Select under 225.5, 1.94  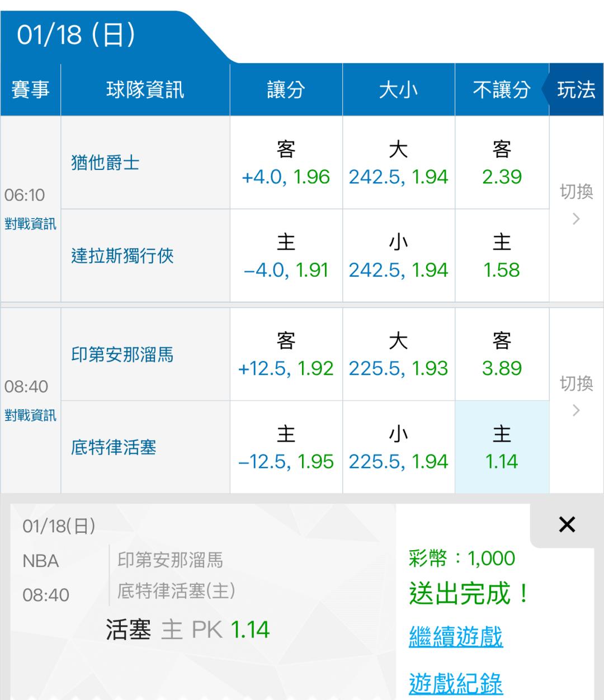(x=398, y=447)
